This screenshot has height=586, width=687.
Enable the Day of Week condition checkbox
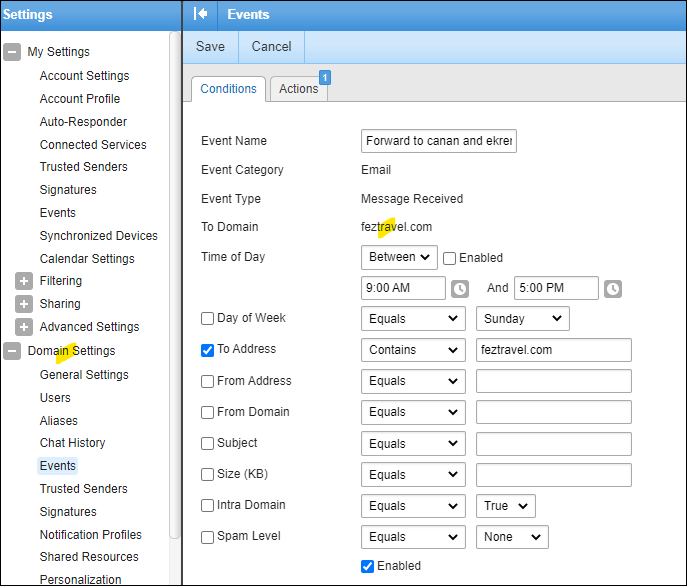pyautogui.click(x=208, y=319)
